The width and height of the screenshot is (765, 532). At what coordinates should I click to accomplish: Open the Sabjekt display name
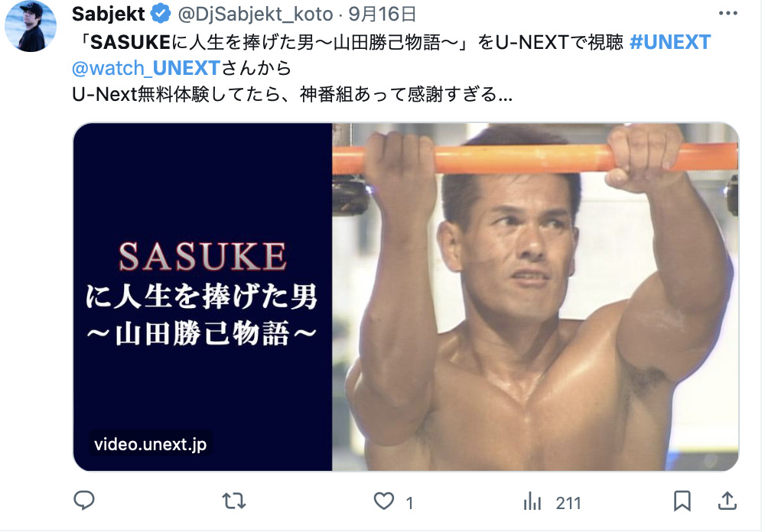pyautogui.click(x=109, y=15)
